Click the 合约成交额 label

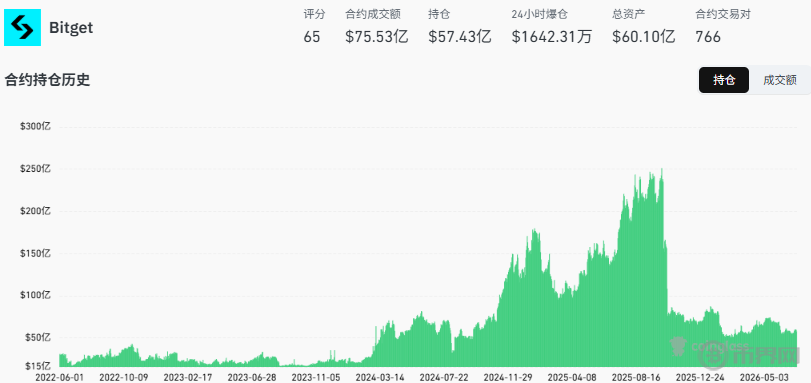(372, 14)
